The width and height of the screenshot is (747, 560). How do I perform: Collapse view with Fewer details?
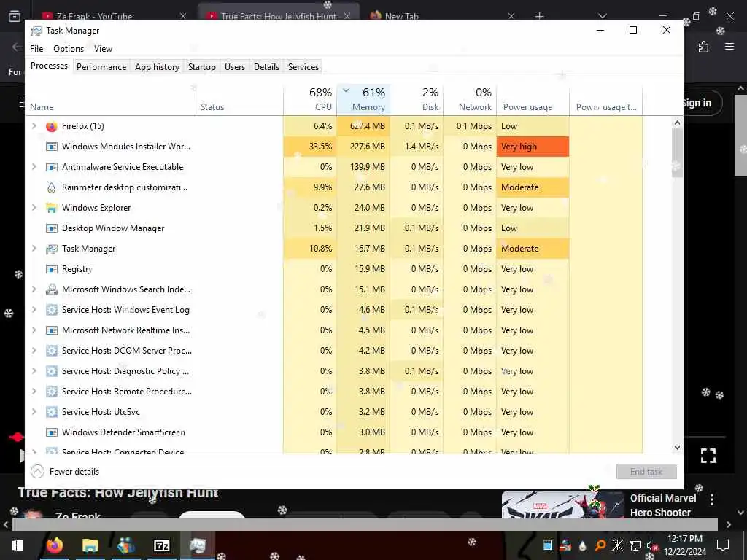tap(65, 472)
